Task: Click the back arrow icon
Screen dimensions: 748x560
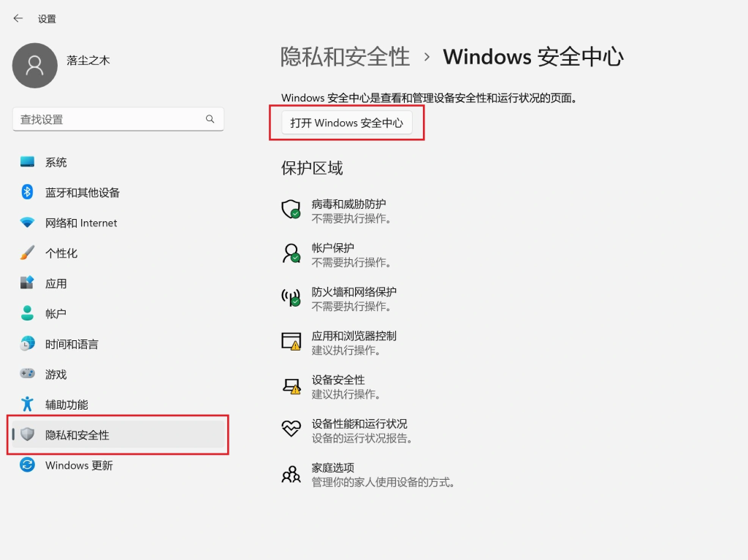Action: [18, 18]
